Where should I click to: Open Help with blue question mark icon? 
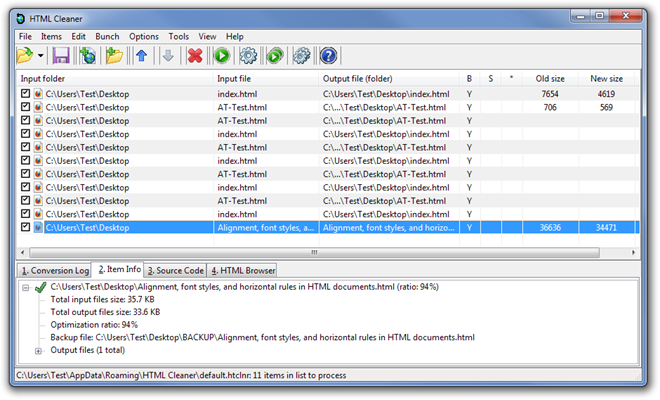328,56
